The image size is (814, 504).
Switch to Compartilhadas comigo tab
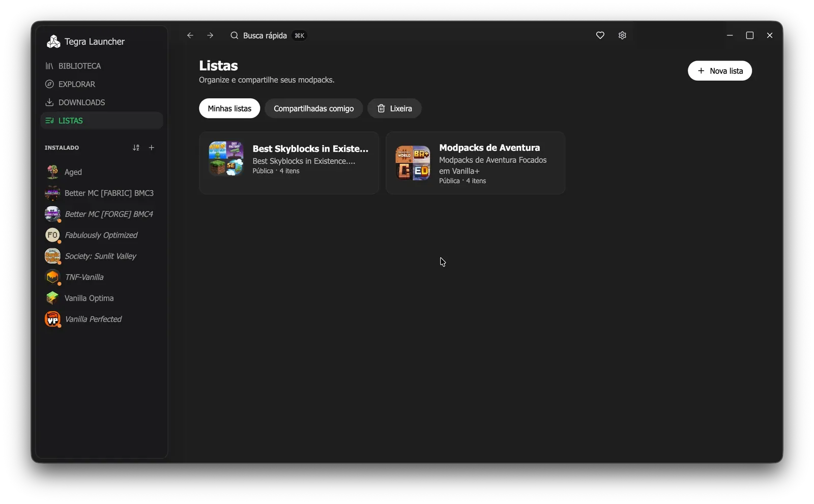point(314,108)
